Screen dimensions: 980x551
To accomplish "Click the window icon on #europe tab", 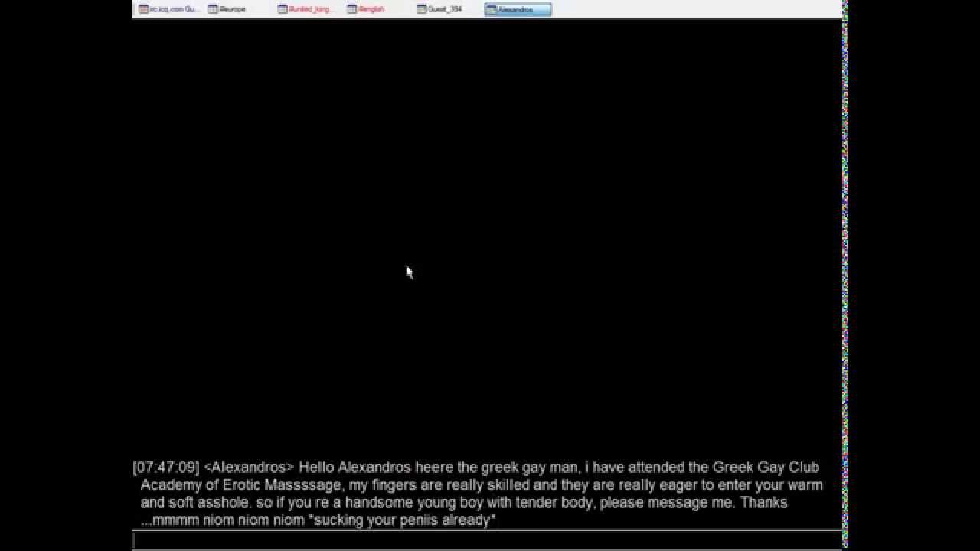I will [214, 9].
